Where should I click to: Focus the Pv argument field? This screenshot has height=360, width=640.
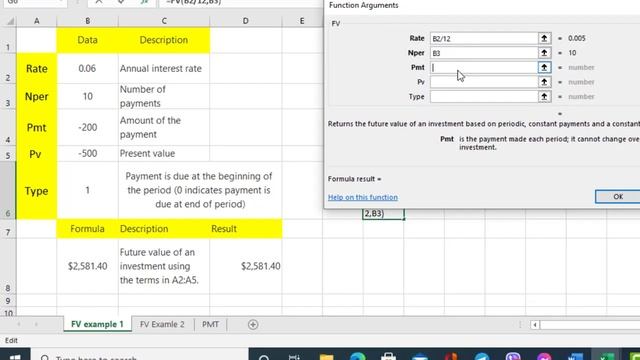point(484,82)
